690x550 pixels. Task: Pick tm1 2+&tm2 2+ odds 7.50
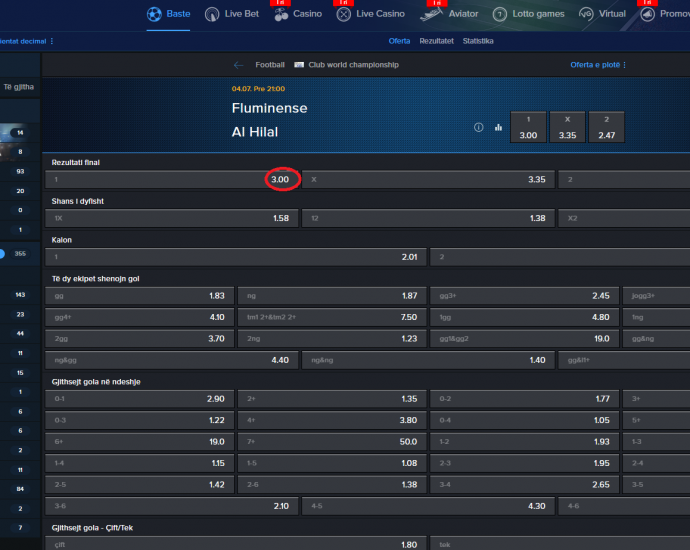click(332, 317)
